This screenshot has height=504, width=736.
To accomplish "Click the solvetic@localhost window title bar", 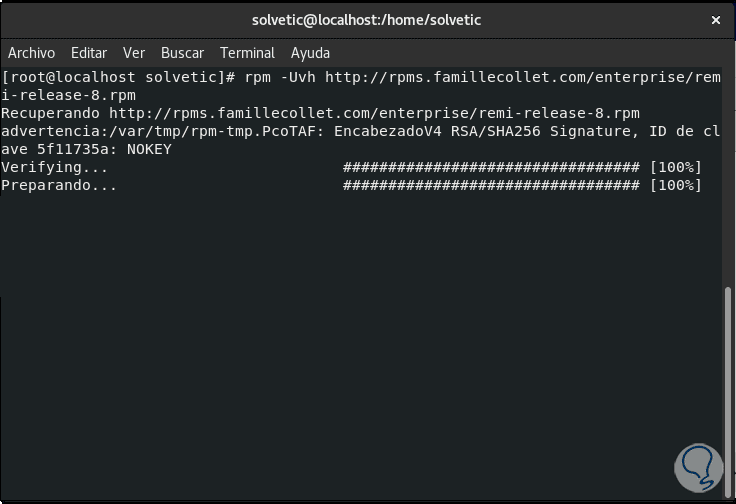I will [367, 19].
